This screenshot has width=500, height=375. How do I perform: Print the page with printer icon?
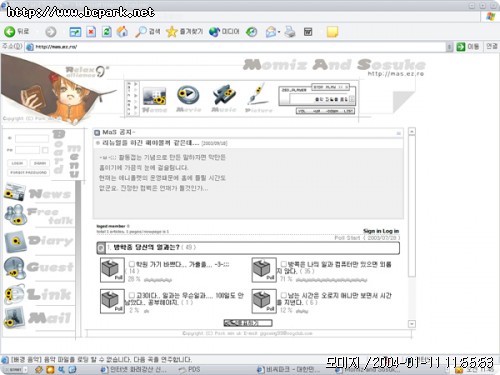coord(290,32)
